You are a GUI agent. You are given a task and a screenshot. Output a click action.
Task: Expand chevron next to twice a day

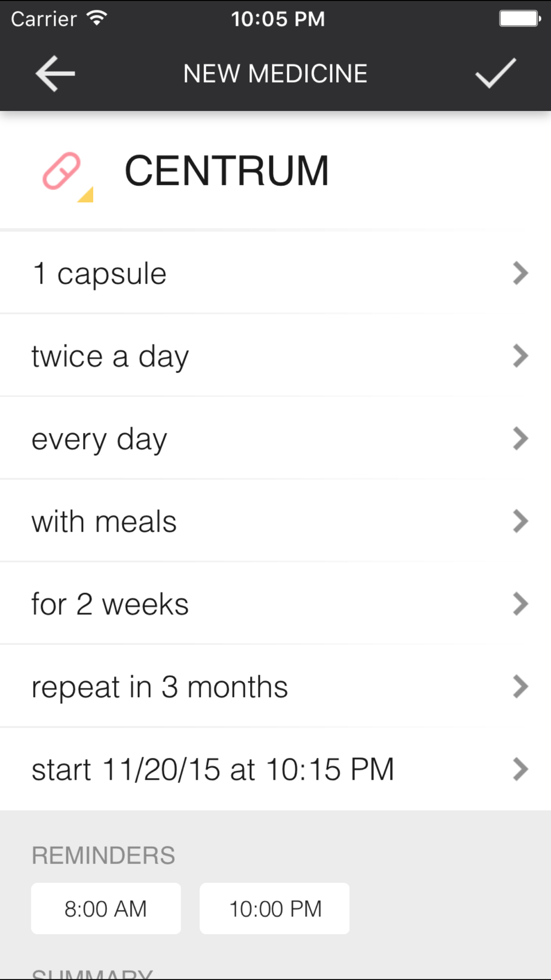[521, 356]
